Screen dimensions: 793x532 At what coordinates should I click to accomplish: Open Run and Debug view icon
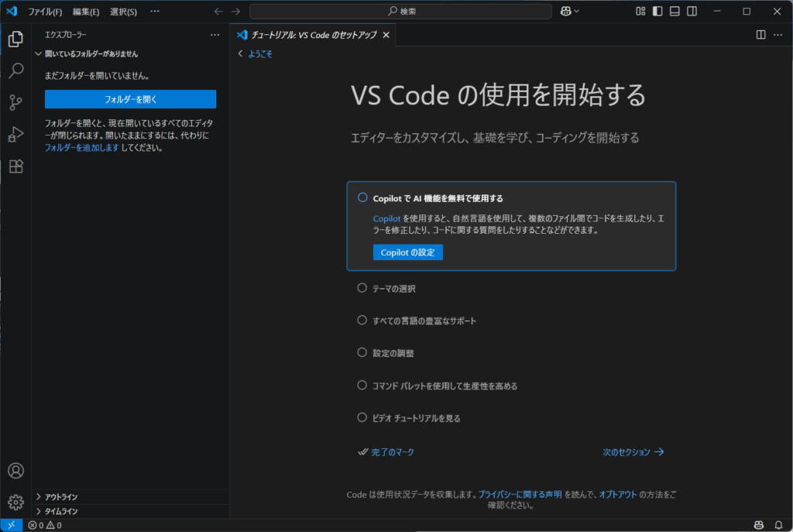point(15,135)
